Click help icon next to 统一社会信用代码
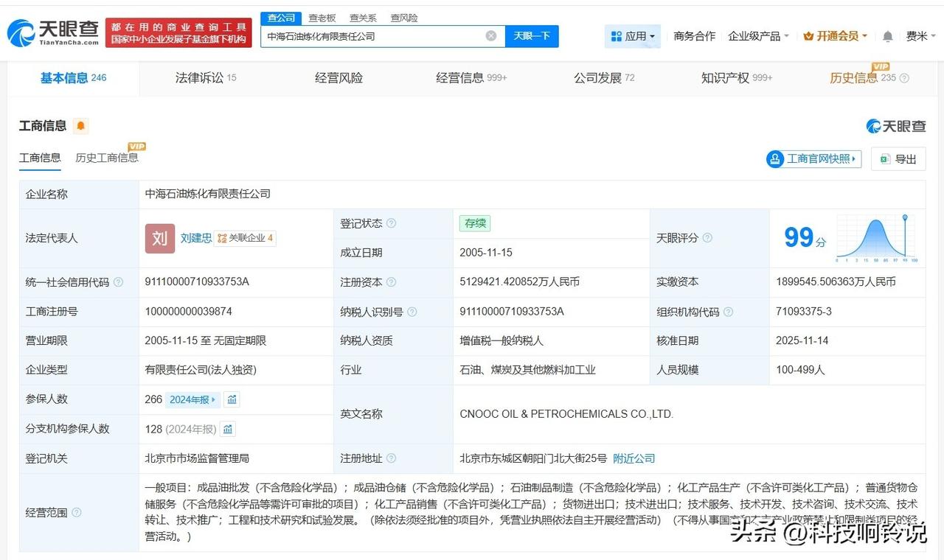The width and height of the screenshot is (944, 560). coord(119,282)
